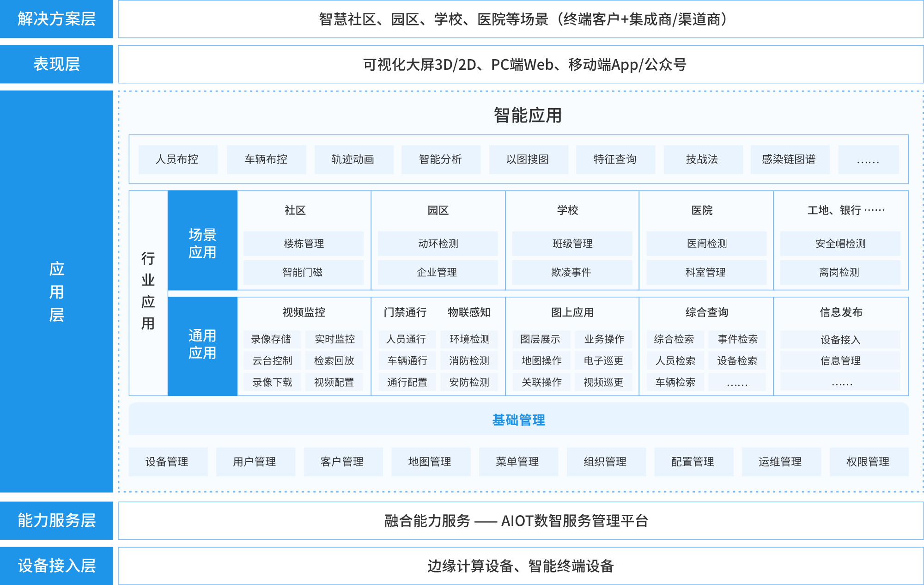The width and height of the screenshot is (924, 585).
Task: Open the 以图搜图 feature box
Action: pos(528,159)
